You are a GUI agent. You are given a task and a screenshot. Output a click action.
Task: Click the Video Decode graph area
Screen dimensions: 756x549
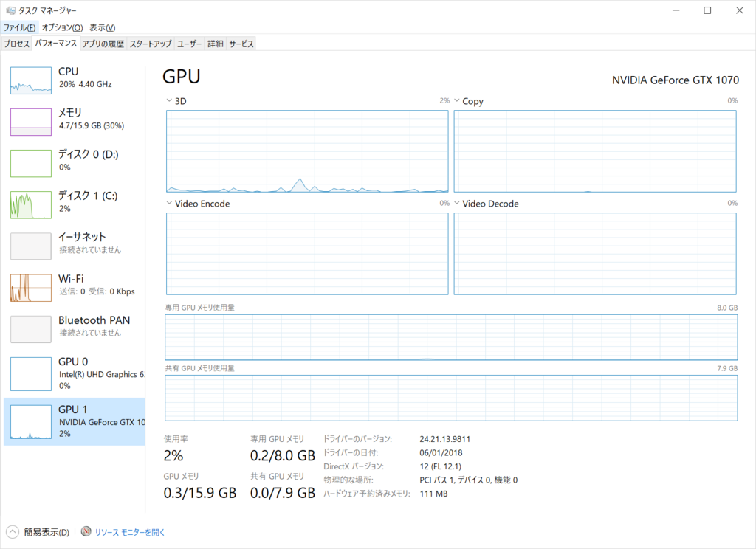click(x=595, y=254)
